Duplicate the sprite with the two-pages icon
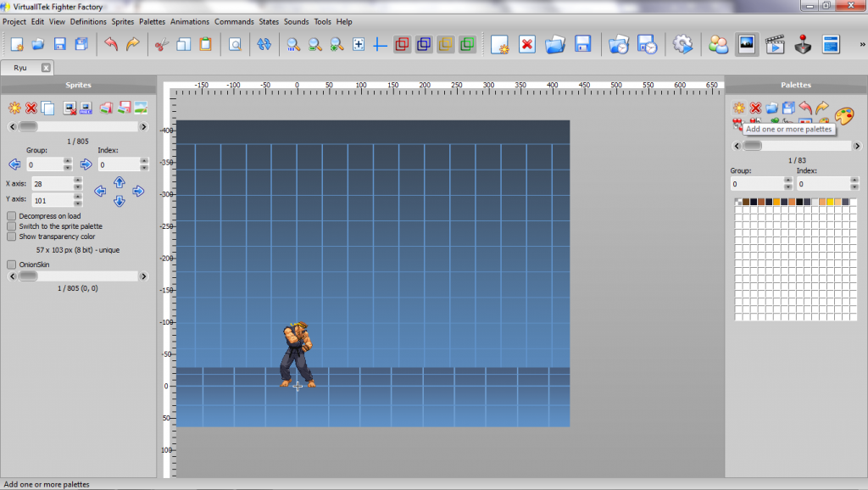Screen dimensions: 868x490 coord(47,108)
